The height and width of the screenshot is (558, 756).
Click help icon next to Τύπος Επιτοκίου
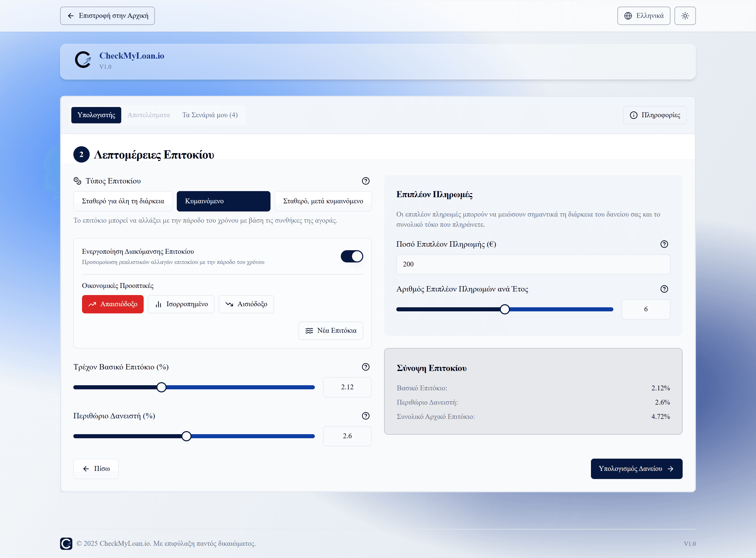pos(365,181)
